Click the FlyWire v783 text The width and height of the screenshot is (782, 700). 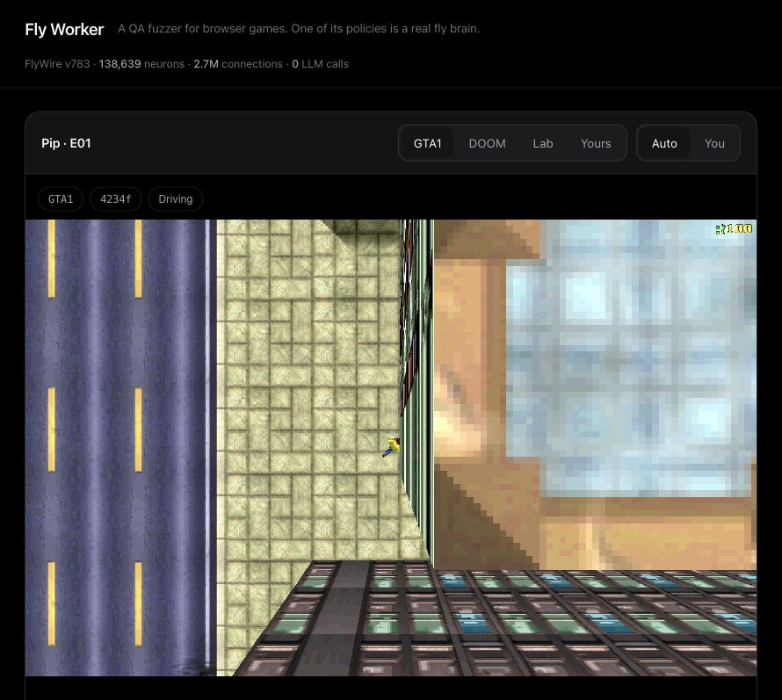tap(57, 64)
